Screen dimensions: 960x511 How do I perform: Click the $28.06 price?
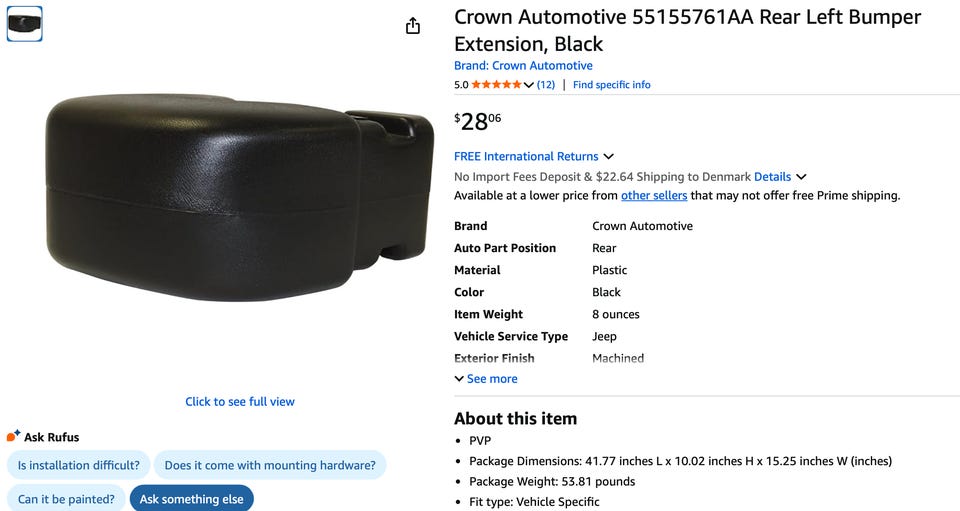[x=478, y=122]
